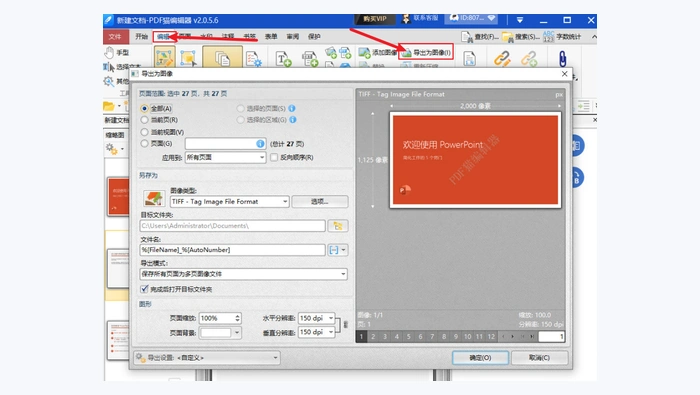The height and width of the screenshot is (395, 700).
Task: Click the Search (搜索) toolbar item
Action: coord(521,37)
